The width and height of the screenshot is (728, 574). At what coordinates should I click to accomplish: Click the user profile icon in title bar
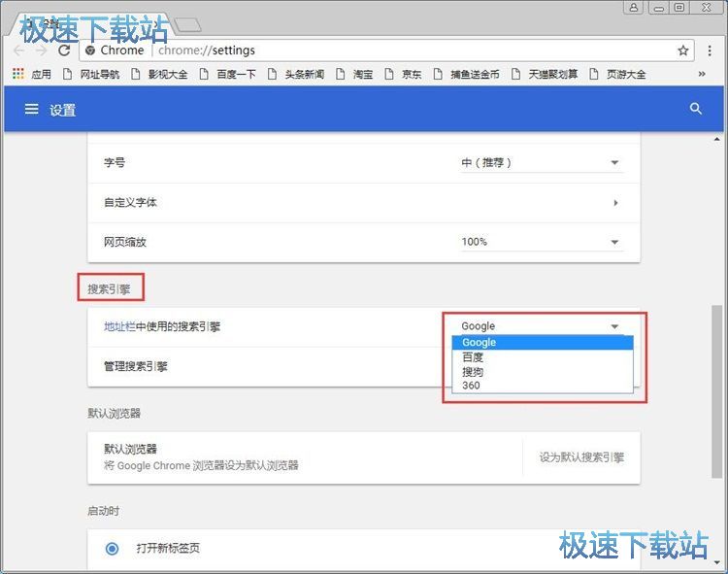633,8
